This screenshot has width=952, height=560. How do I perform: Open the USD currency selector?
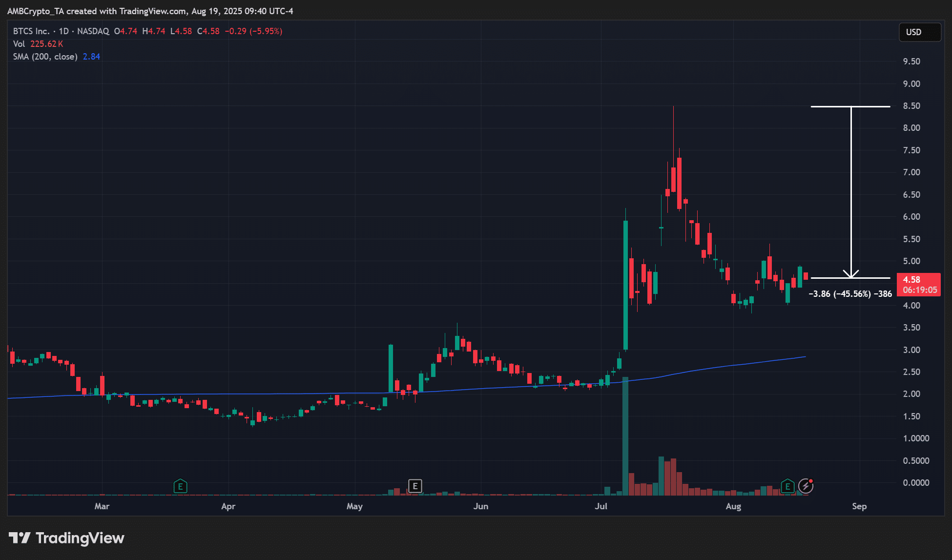click(x=919, y=32)
